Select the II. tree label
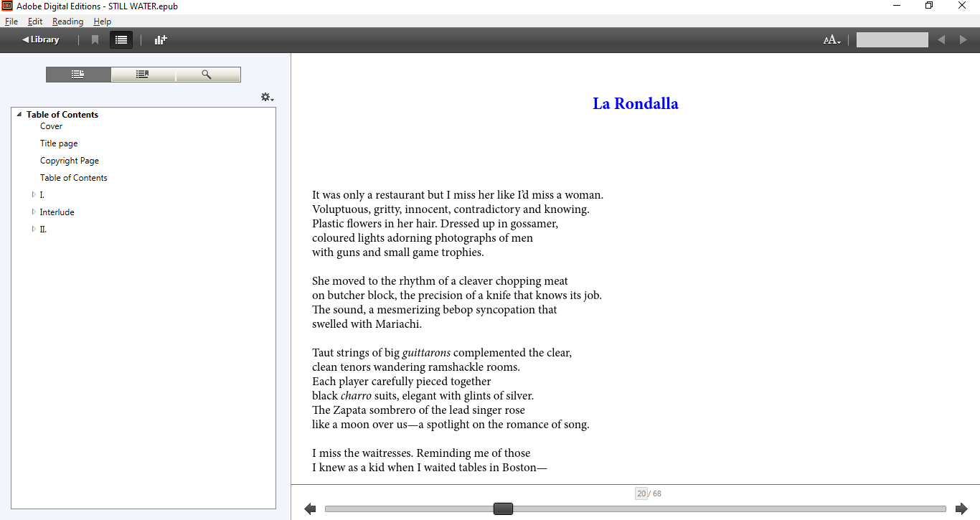This screenshot has width=980, height=520. click(x=43, y=230)
